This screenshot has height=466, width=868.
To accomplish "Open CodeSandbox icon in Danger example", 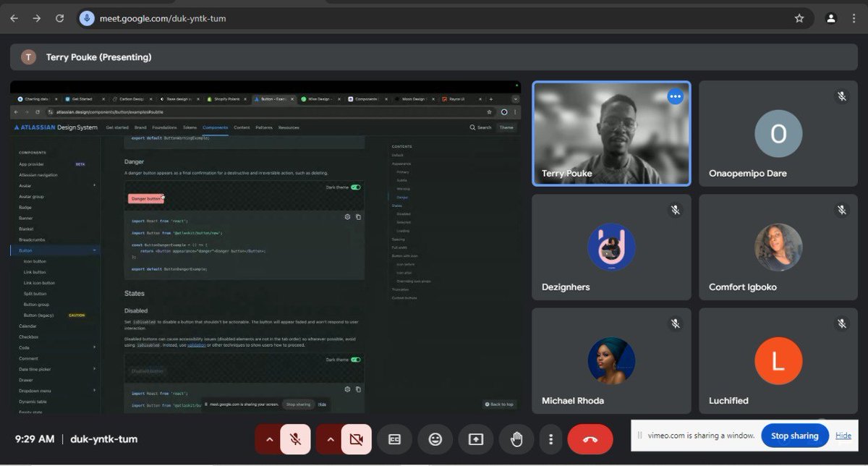I will (x=347, y=216).
